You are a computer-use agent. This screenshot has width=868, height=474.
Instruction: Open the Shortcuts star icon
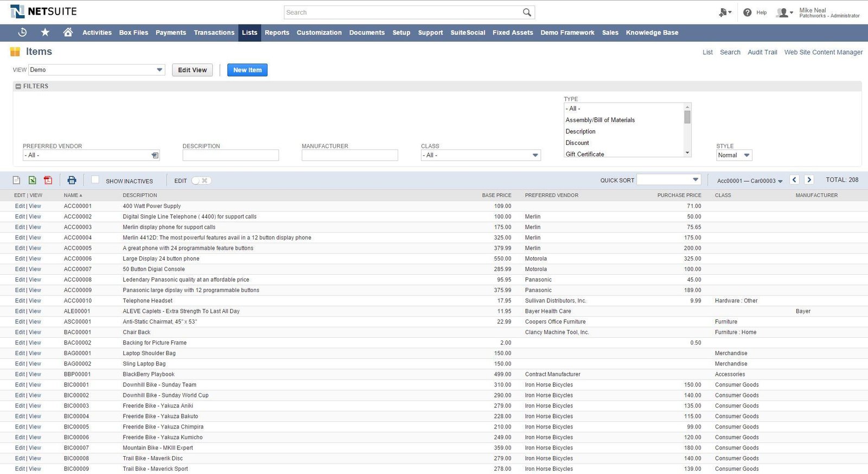(x=46, y=33)
